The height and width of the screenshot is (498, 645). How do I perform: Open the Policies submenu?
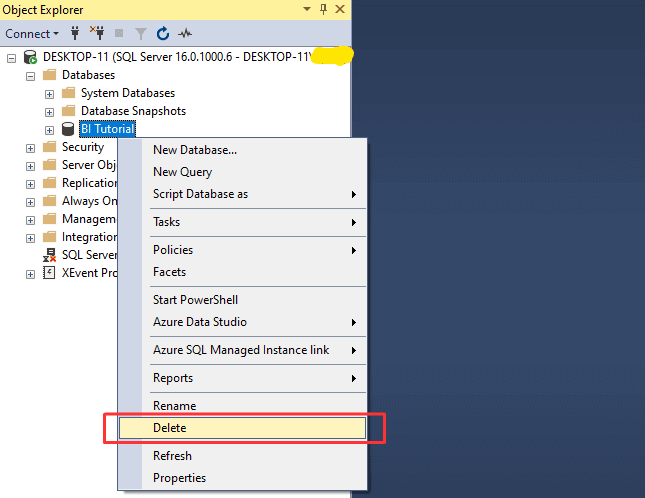pyautogui.click(x=242, y=250)
